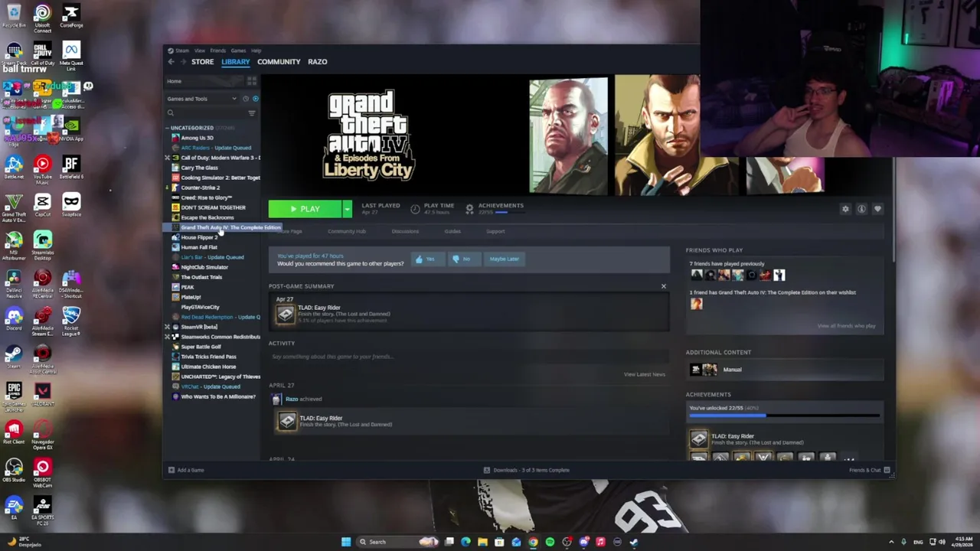Viewport: 980px width, 551px height.
Task: Click the Say something activity text field
Action: [469, 357]
